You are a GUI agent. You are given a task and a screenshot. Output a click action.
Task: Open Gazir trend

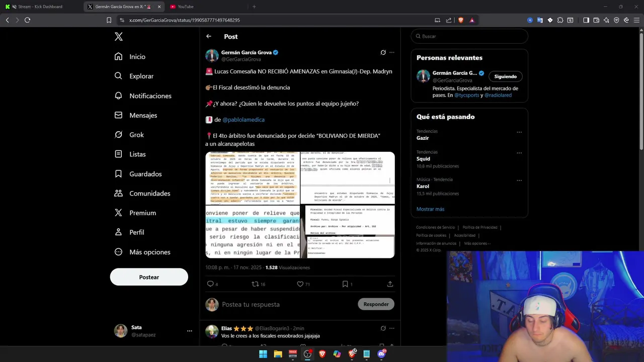pyautogui.click(x=423, y=138)
